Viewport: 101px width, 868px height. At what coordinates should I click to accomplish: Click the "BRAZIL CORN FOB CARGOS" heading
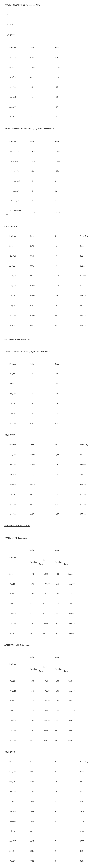[27, 352]
